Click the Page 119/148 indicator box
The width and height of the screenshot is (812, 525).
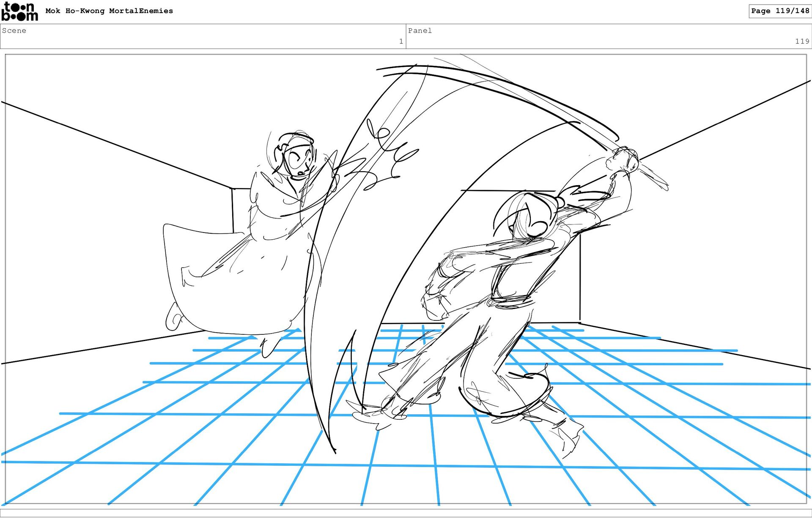point(779,11)
